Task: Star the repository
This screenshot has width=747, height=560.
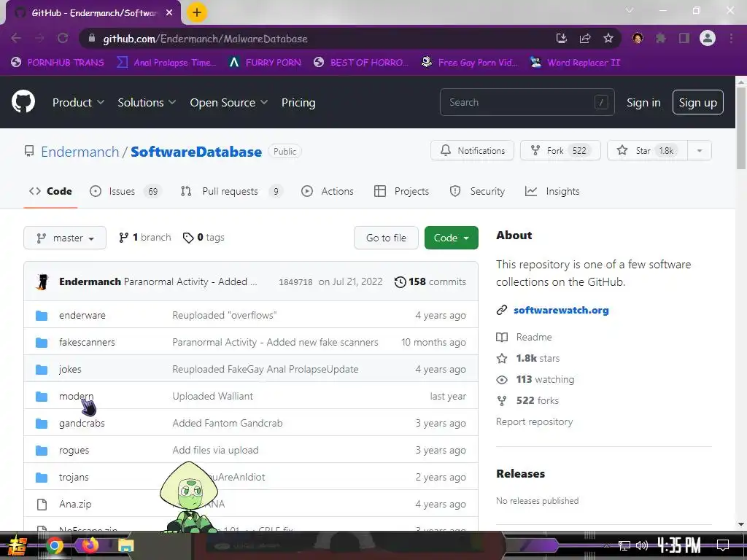Action: pos(648,150)
